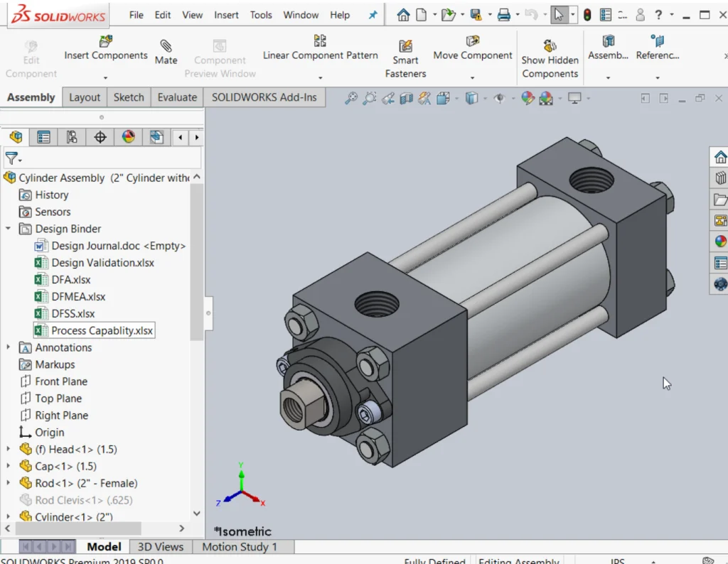Open the Tools menu
This screenshot has height=564, width=728.
coord(260,14)
